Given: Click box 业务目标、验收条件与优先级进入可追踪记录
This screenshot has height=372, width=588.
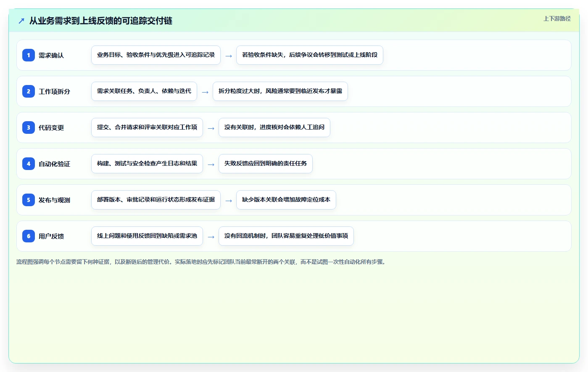Looking at the screenshot, I should point(156,55).
